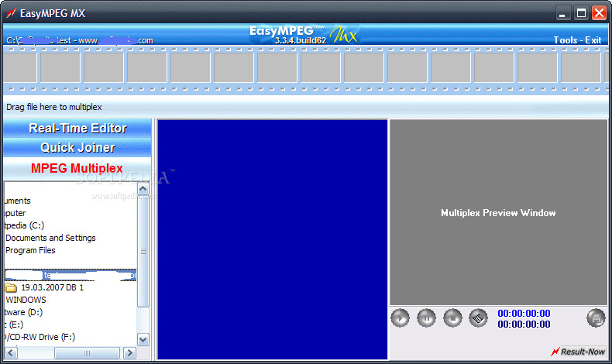This screenshot has height=364, width=612.
Task: Click the highlighted selected folder row
Action: pyautogui.click(x=70, y=275)
